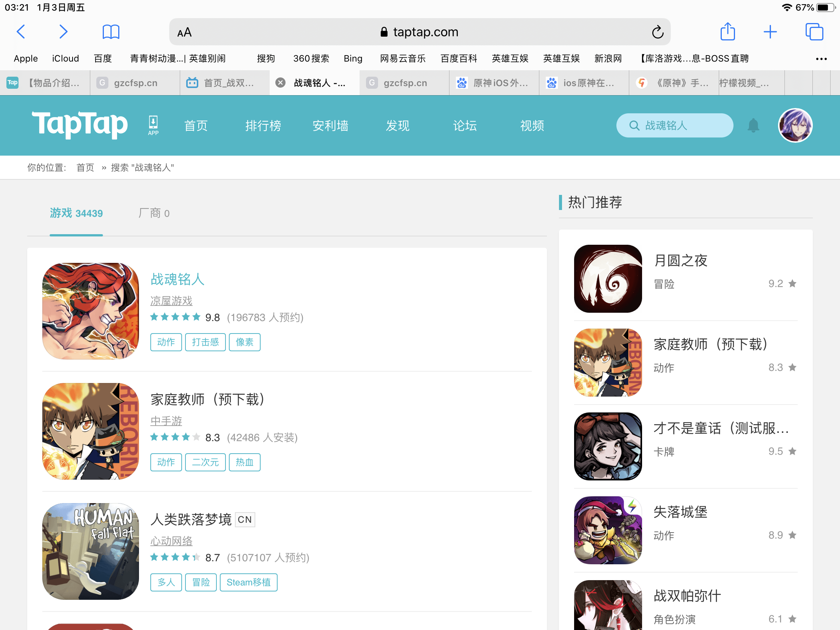Switch to the 原神iOS外 browser tab
The height and width of the screenshot is (630, 840).
(x=494, y=83)
